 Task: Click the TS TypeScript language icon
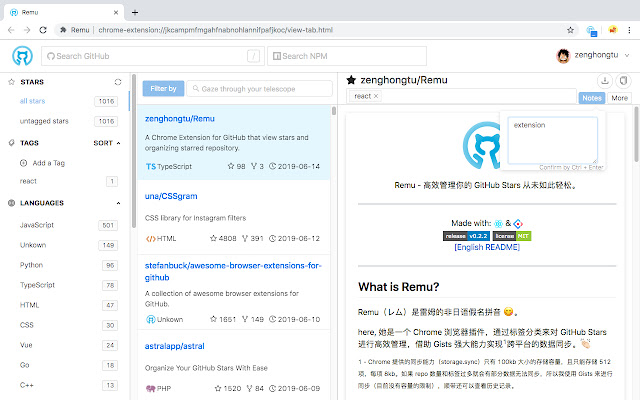point(151,167)
